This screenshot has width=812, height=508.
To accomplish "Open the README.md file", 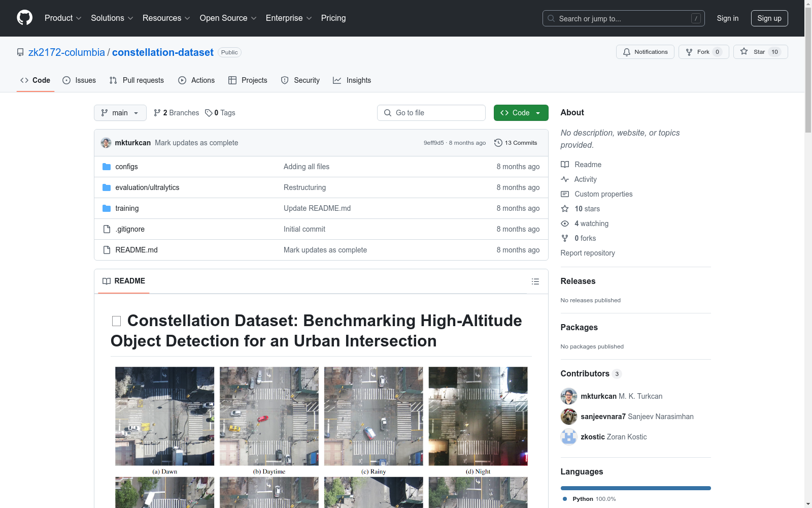I will [137, 250].
